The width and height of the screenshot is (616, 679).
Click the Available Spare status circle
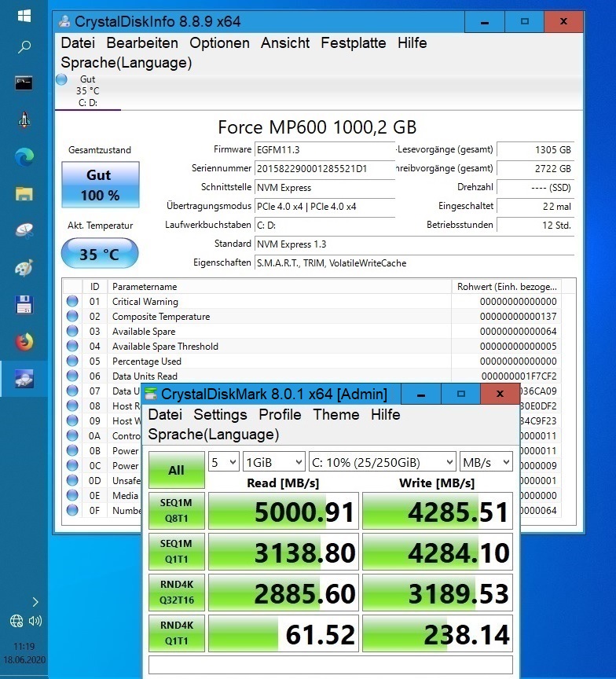(x=72, y=331)
